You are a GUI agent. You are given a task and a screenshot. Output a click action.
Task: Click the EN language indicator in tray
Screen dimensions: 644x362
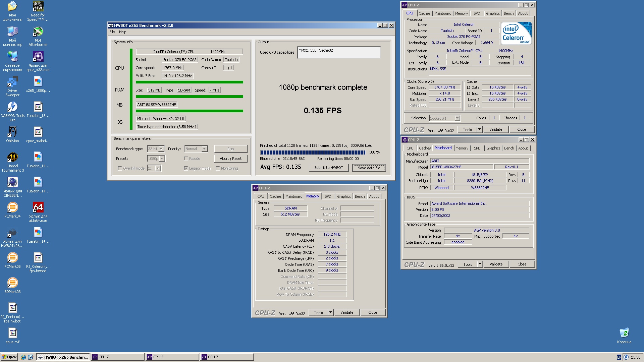pyautogui.click(x=619, y=357)
